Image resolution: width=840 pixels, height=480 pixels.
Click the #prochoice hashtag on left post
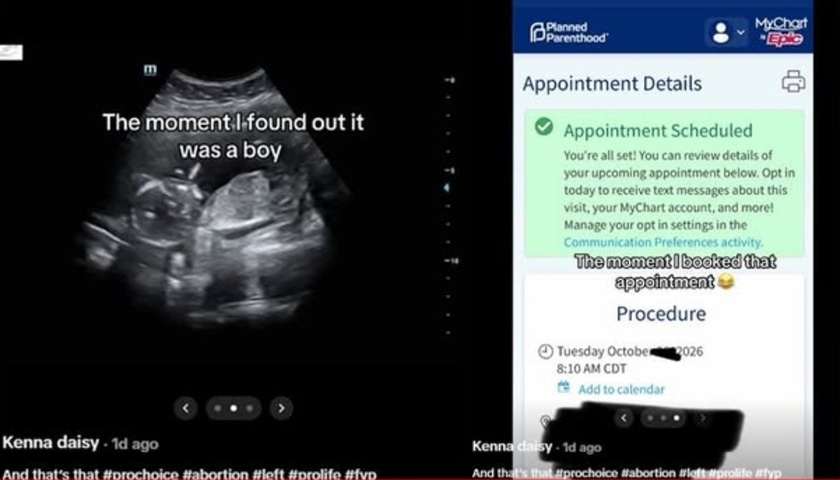tap(140, 474)
